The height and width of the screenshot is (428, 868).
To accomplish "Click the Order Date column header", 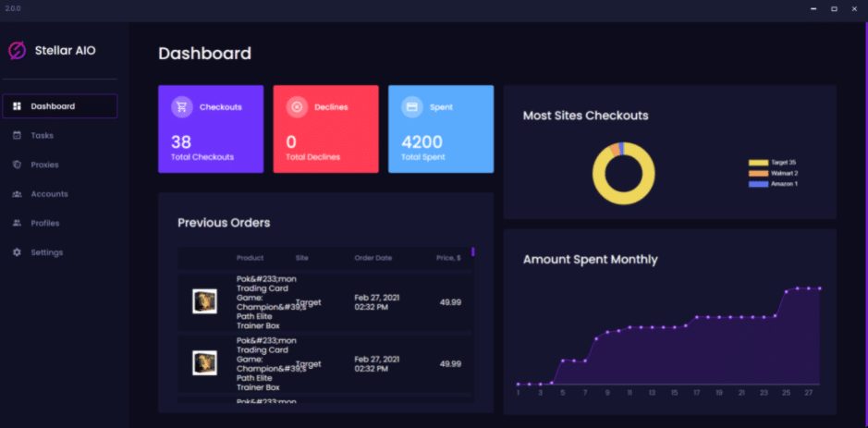I will coord(373,258).
